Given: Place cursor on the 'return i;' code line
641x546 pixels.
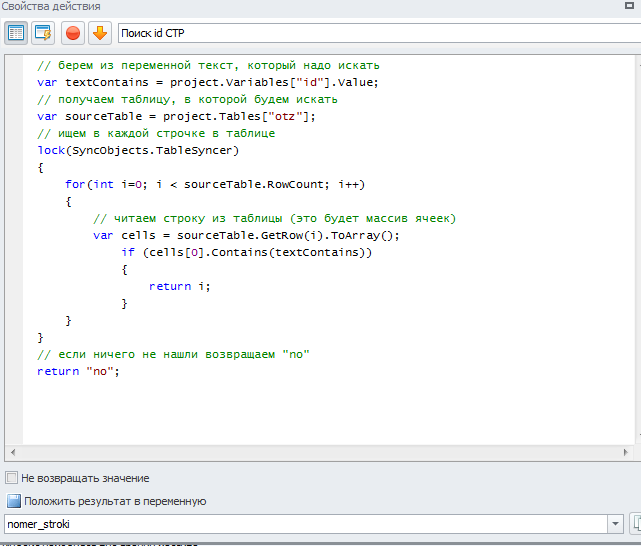Looking at the screenshot, I should [180, 286].
